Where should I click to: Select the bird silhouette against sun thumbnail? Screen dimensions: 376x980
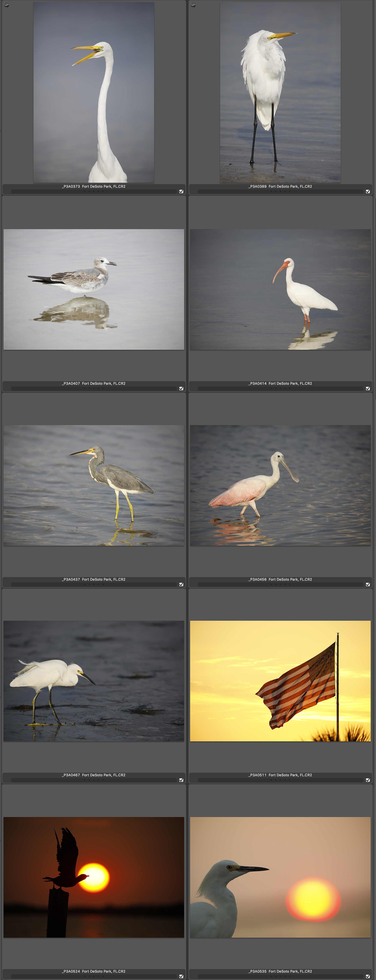coord(94,877)
